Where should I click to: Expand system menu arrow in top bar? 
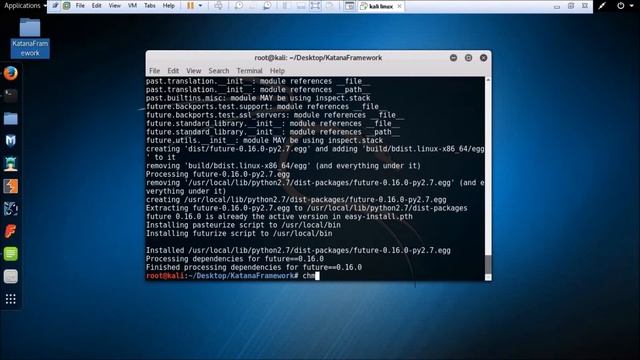[x=631, y=6]
